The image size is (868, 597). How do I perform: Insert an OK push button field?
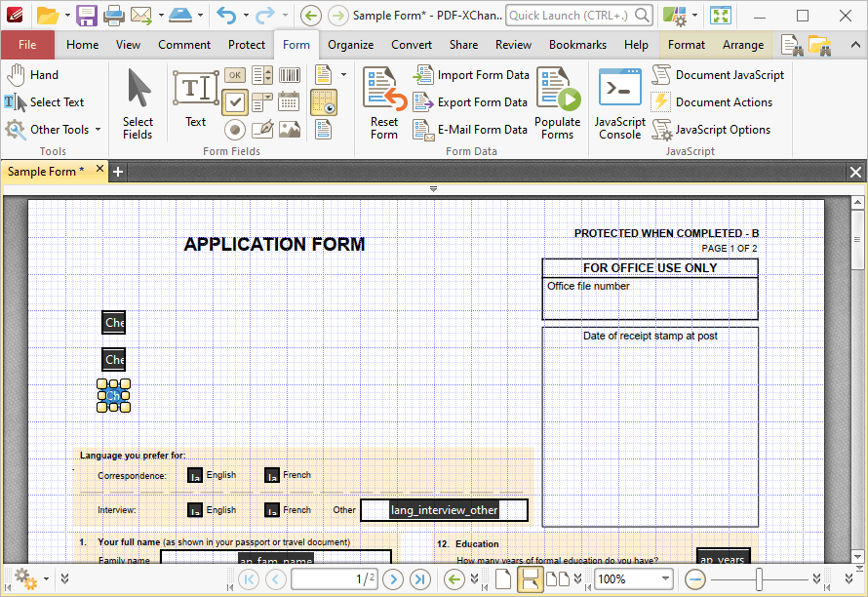235,75
